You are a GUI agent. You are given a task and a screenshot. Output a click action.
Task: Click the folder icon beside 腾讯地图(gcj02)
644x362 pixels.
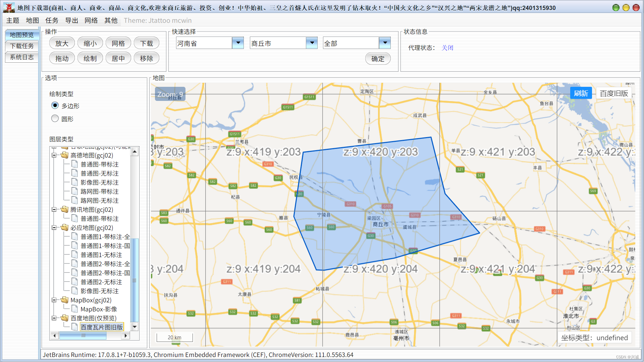[x=65, y=209]
